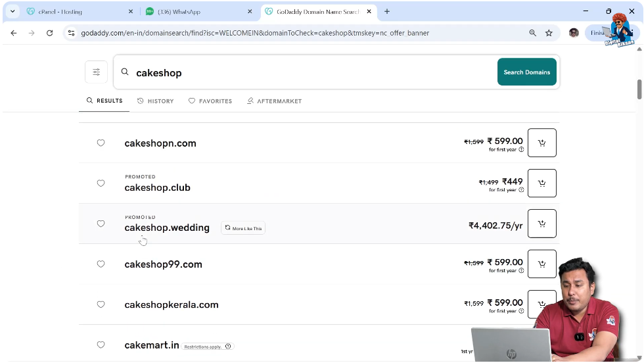Show price info for cakeshopn.com
Image resolution: width=644 pixels, height=363 pixels.
[521, 150]
